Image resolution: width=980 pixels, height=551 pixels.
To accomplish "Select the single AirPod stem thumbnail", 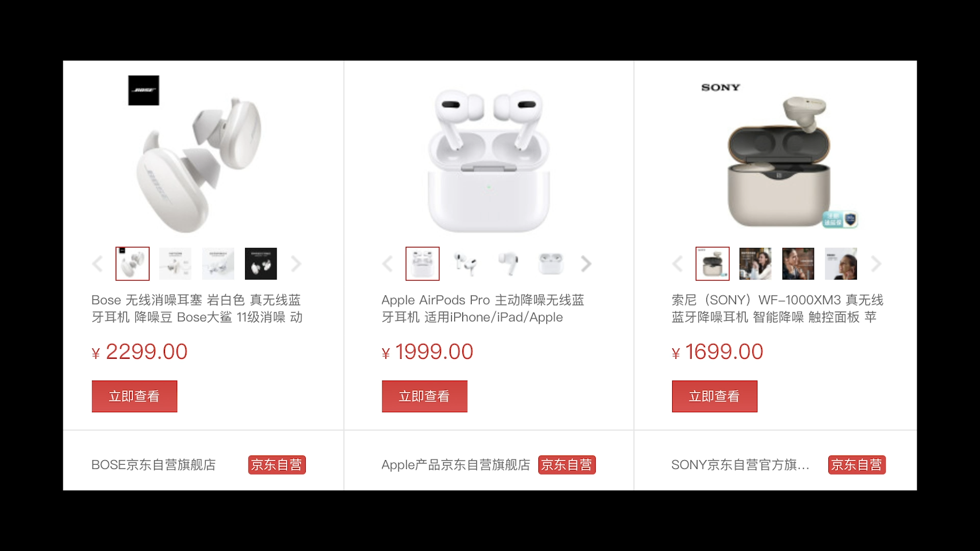I will (x=508, y=264).
